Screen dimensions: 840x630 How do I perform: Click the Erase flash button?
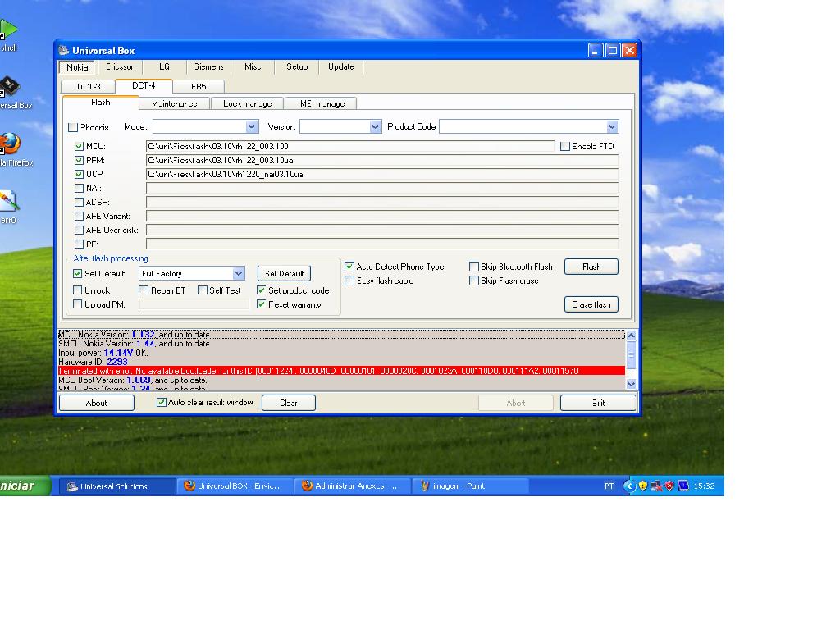(591, 304)
